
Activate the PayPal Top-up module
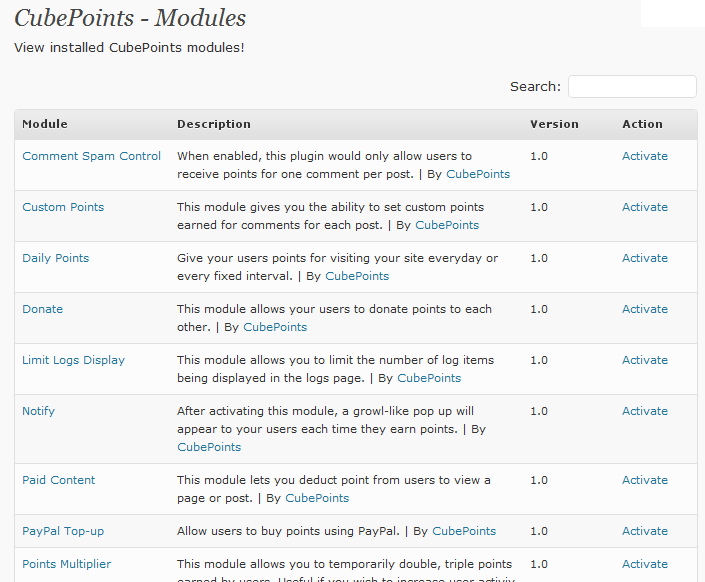click(645, 531)
